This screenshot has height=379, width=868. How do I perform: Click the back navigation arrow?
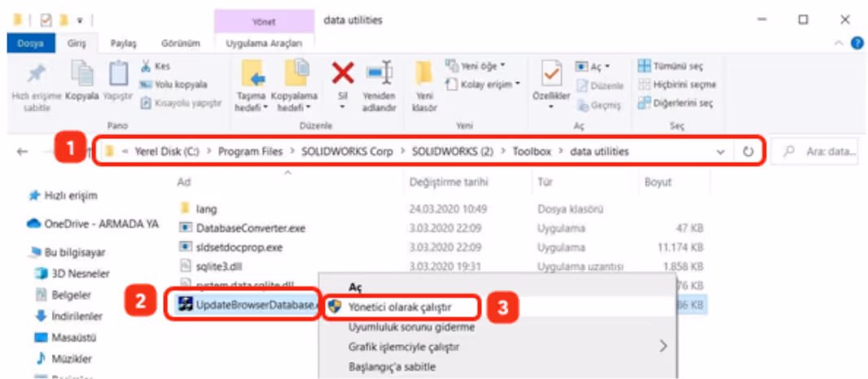23,151
